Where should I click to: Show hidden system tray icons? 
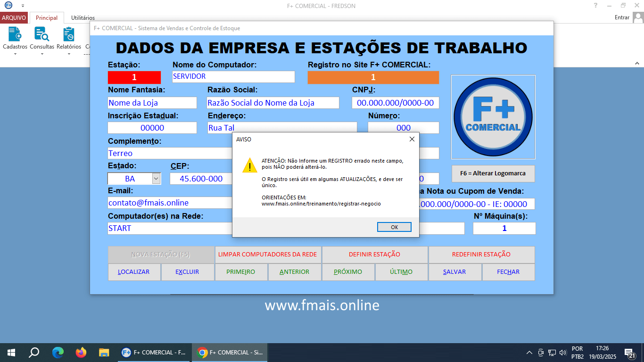(529, 353)
